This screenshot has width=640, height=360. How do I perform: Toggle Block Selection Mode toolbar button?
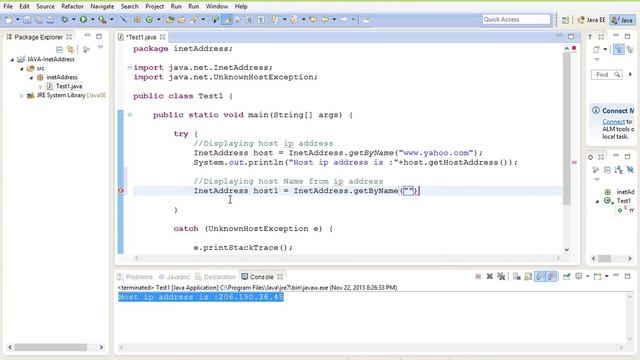click(249, 20)
